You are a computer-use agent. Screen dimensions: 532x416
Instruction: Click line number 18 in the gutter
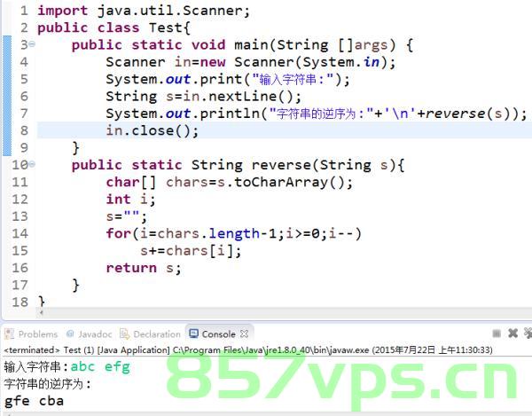pyautogui.click(x=20, y=302)
